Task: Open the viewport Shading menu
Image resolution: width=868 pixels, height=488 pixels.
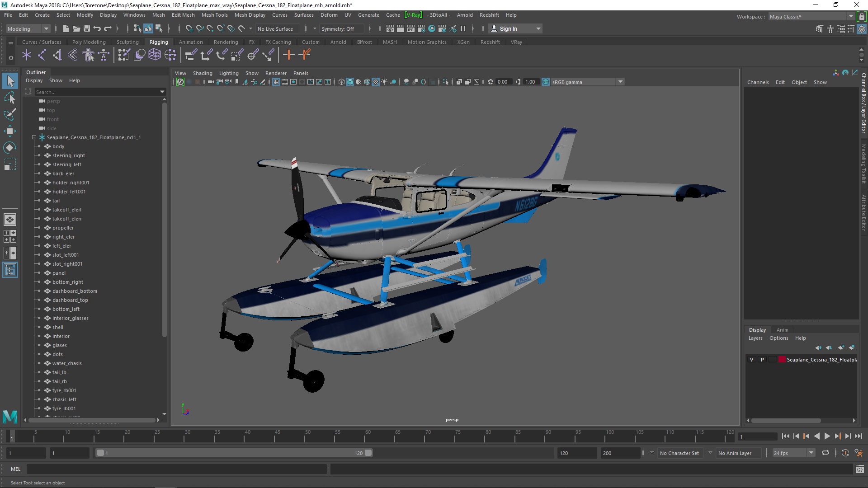Action: point(202,73)
